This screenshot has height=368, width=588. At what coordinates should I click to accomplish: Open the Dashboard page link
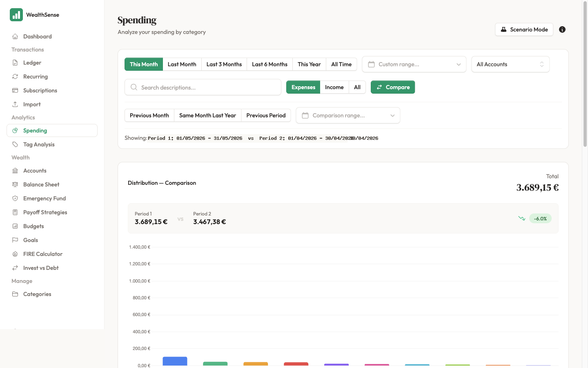tap(52, 36)
